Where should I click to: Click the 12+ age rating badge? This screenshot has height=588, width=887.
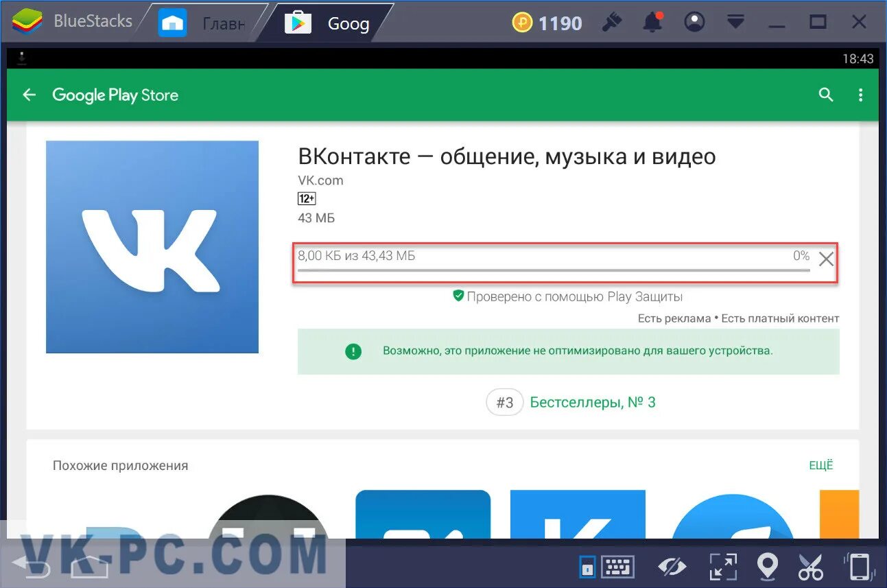(307, 199)
